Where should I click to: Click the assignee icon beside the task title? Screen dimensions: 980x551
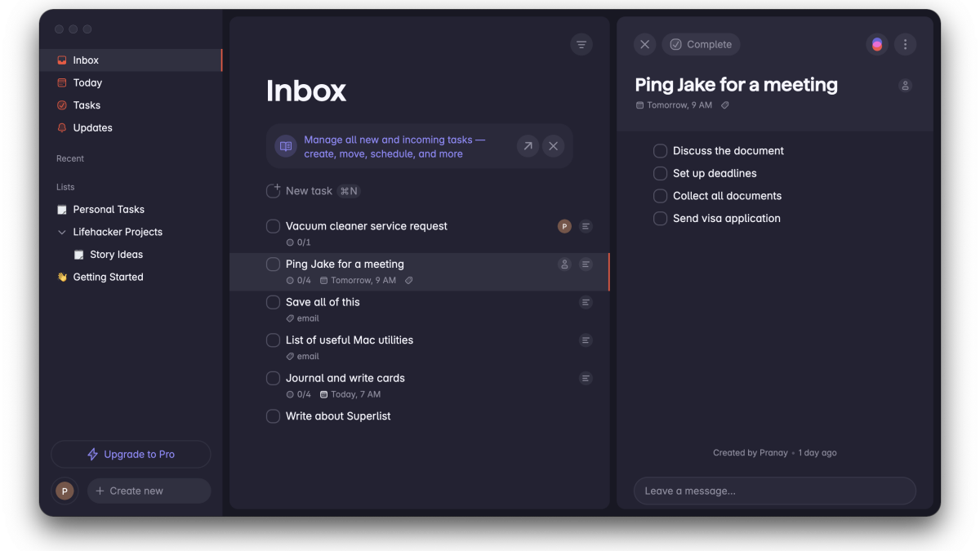click(905, 86)
